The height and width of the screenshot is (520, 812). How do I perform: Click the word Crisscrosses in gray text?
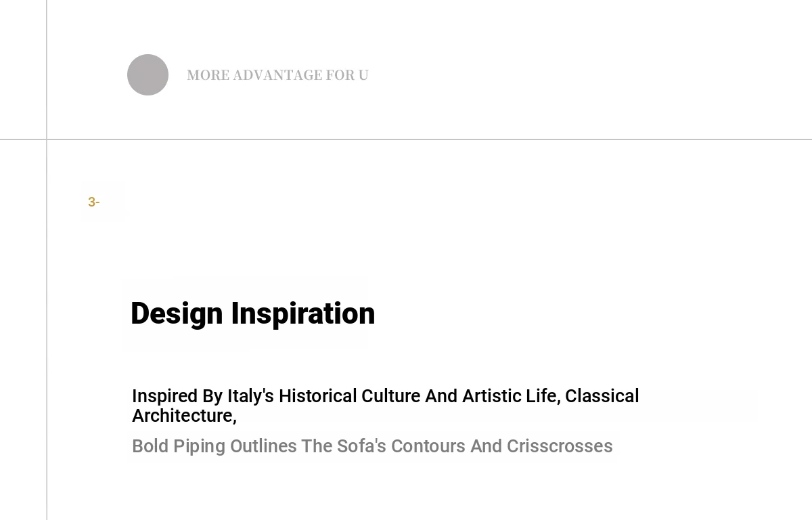point(560,446)
